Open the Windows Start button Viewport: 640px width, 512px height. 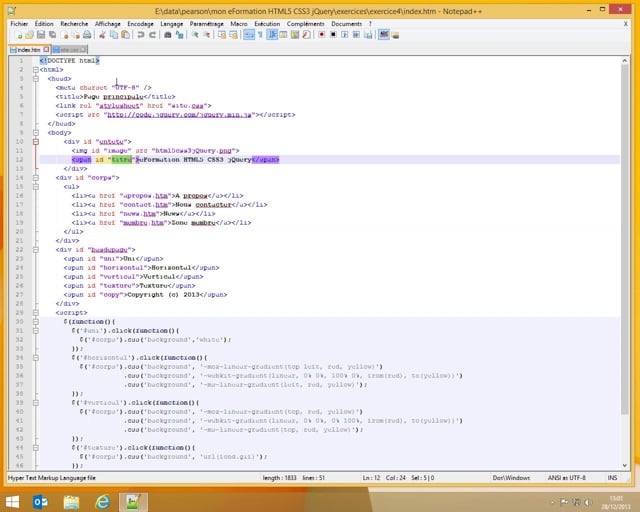pos(12,502)
